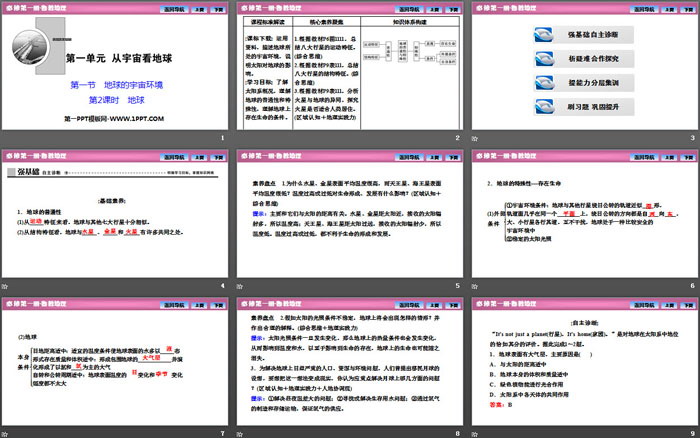Click 下页 button in slide 7 header
Screen dimensions: 700x438
(219, 305)
